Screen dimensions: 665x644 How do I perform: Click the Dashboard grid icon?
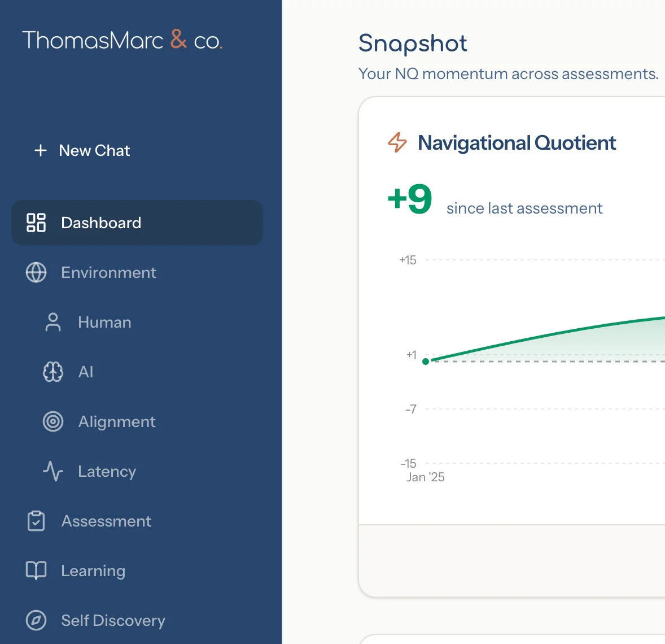(x=36, y=223)
